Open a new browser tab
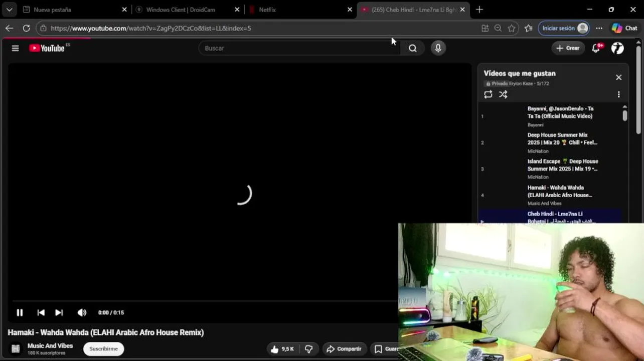The width and height of the screenshot is (644, 361). pos(479,10)
